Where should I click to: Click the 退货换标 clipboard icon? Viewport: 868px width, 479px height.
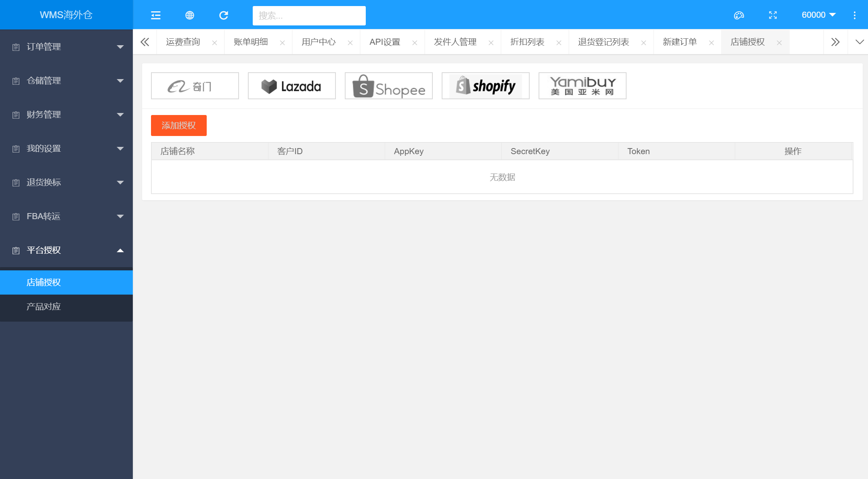16,183
